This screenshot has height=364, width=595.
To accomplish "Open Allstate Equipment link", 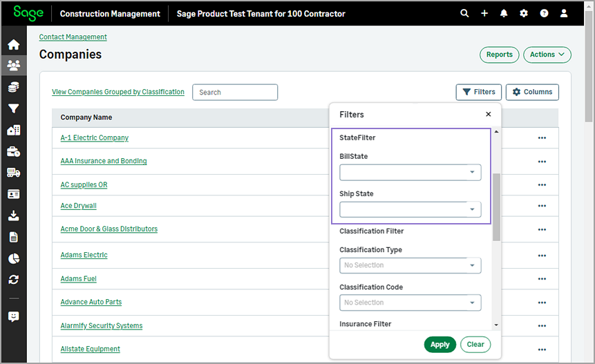I will point(91,349).
